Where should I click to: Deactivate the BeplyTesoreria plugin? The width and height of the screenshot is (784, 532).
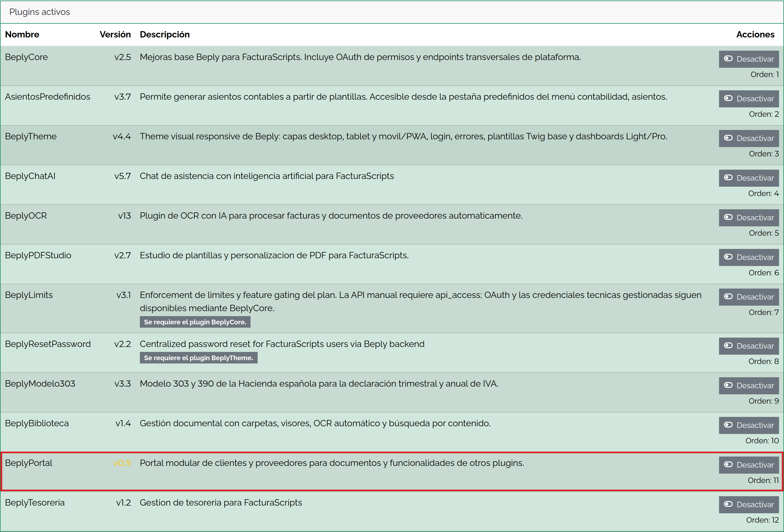pos(748,504)
